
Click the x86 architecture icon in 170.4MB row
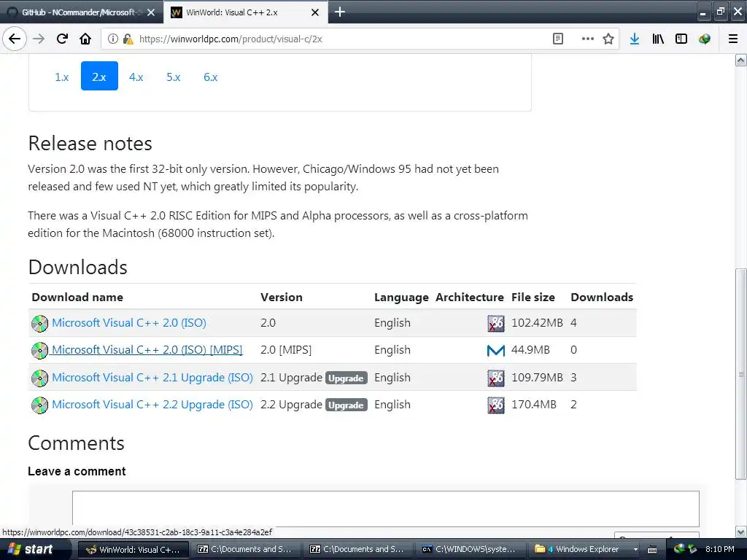pos(496,405)
